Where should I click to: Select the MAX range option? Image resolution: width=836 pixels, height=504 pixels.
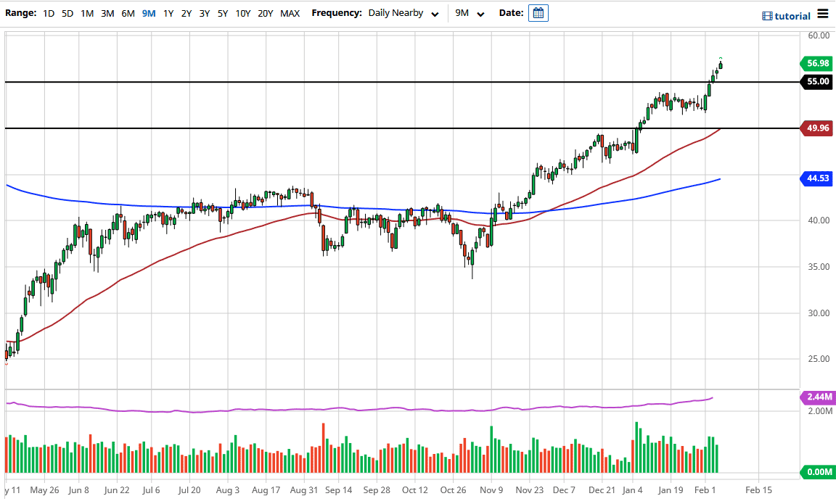pos(290,13)
